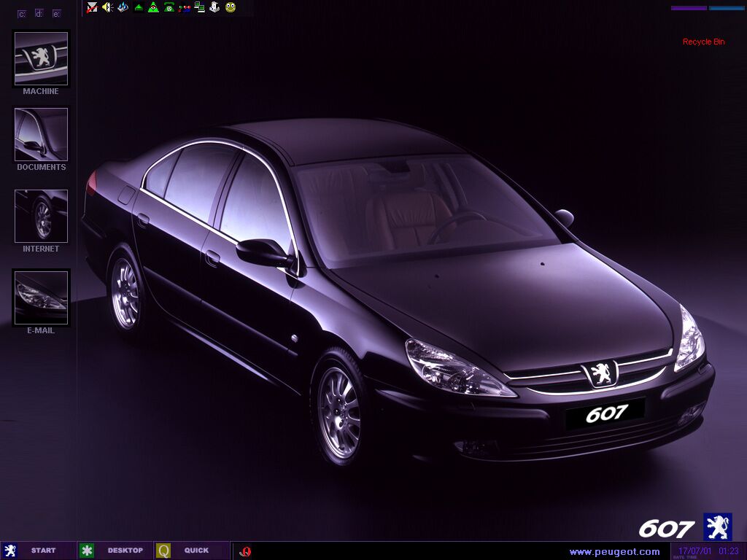Click the 17/07/01 date display
Viewport: 747px width, 560px height.
point(694,551)
